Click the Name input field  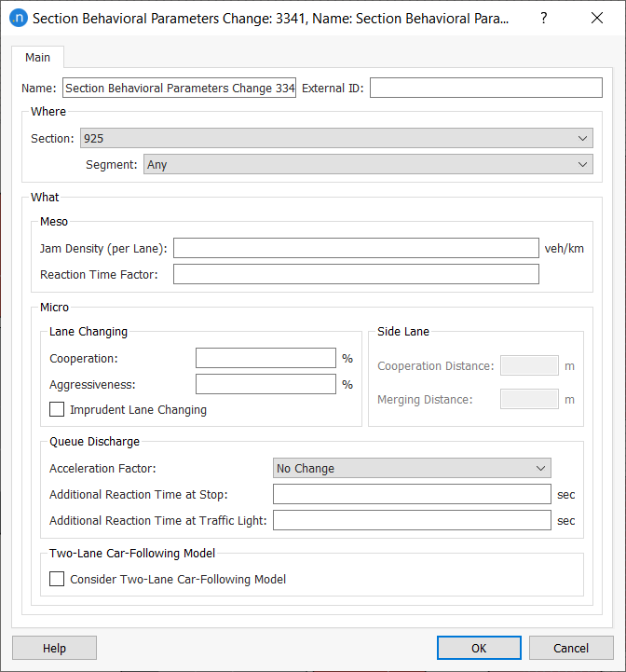[x=179, y=88]
